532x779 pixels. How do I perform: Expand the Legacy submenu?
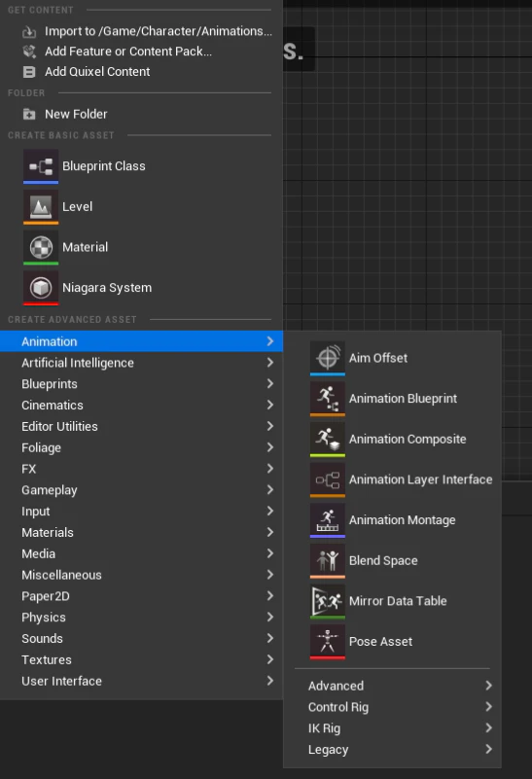pyautogui.click(x=392, y=750)
